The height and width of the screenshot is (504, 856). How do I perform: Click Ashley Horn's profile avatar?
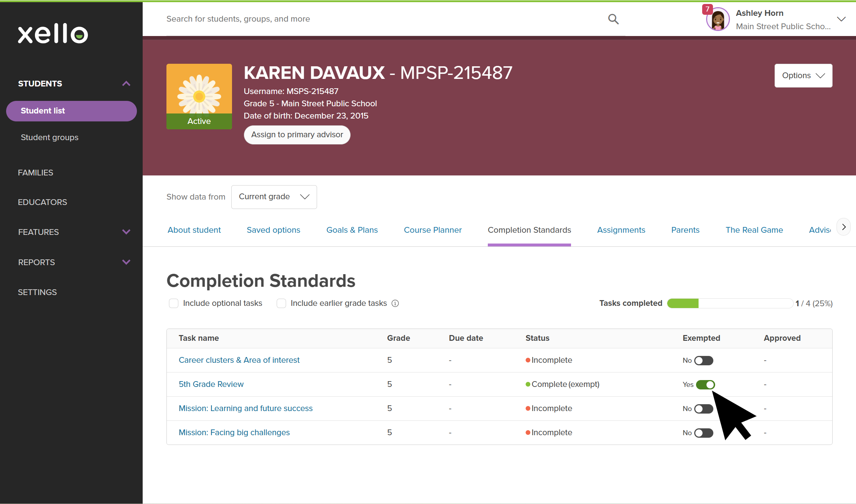(x=718, y=20)
